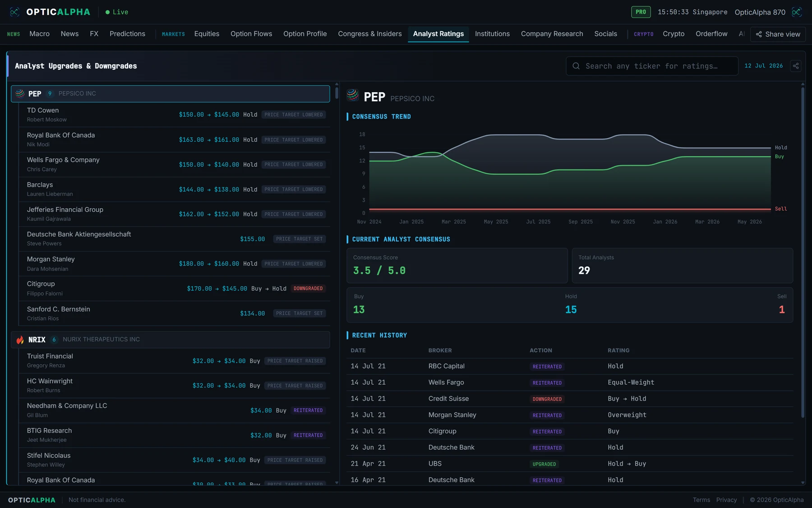Click the left list scroll-down arrow
Viewport: 812px width, 508px height.
point(337,483)
